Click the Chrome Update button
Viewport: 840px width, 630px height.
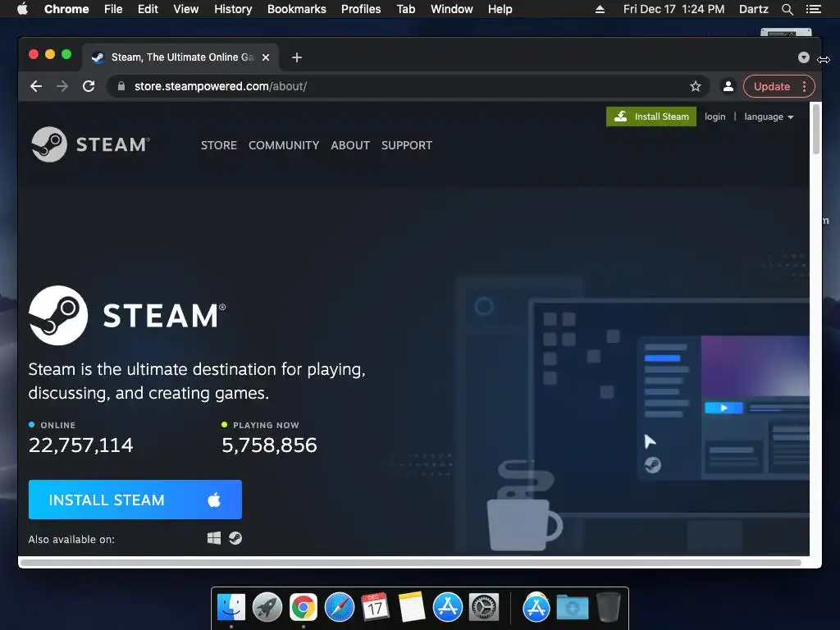pos(771,86)
